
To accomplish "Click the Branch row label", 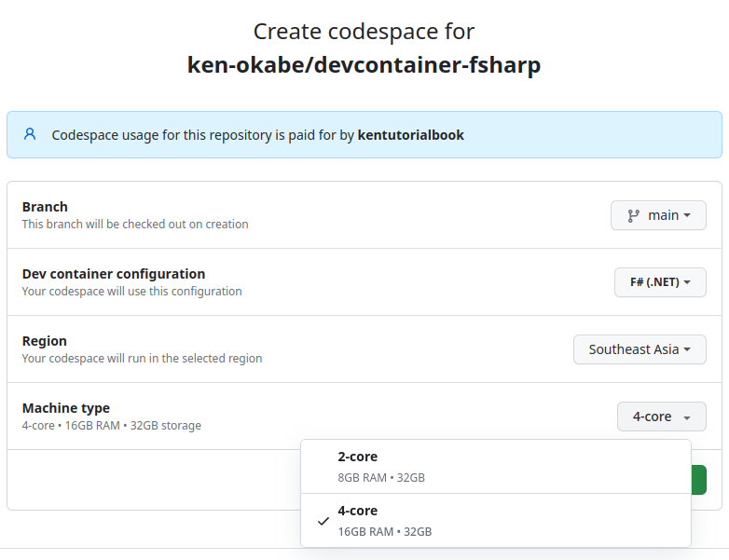I will pos(45,207).
